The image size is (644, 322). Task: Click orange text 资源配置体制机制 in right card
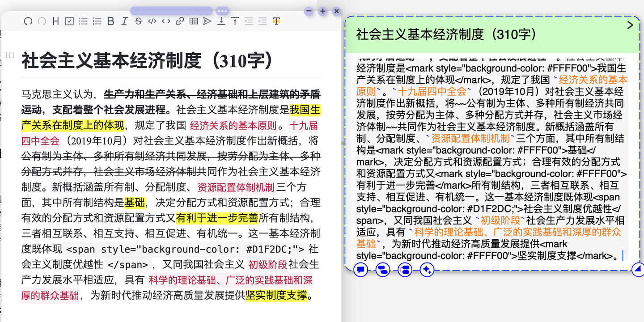tap(470, 138)
